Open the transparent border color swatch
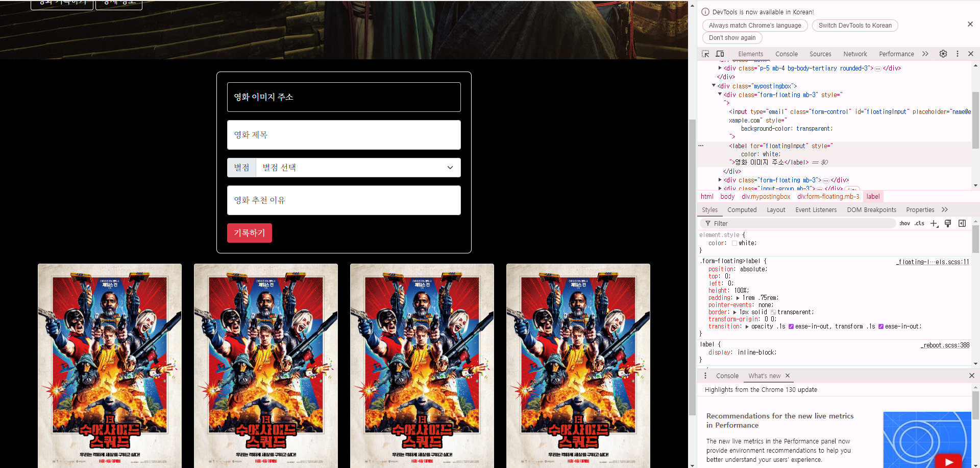The width and height of the screenshot is (980, 468). 773,312
